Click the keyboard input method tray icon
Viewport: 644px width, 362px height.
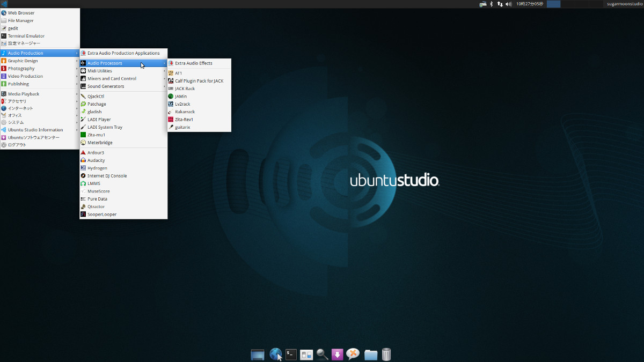[x=483, y=4]
